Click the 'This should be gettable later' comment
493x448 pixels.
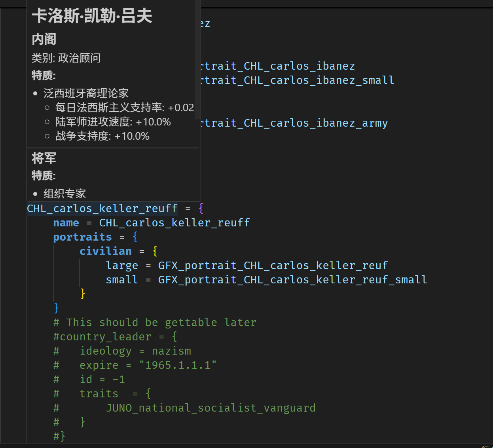point(161,323)
